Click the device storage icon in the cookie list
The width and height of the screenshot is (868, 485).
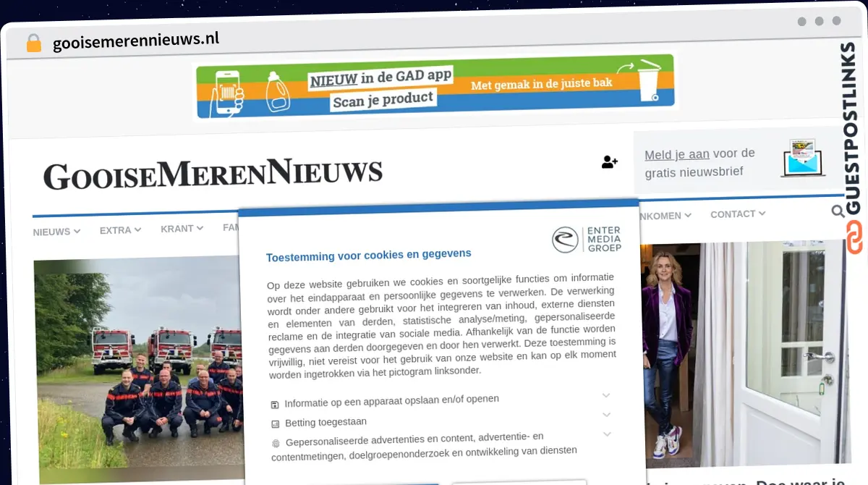coord(275,405)
